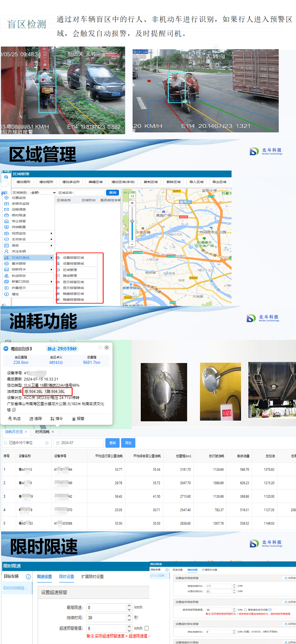Select 区域管理 in the submenu
The image size is (296, 644).
70,270
